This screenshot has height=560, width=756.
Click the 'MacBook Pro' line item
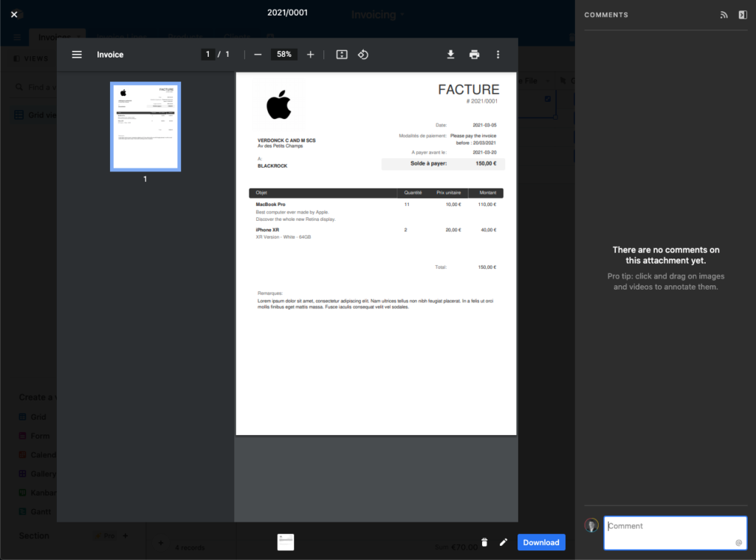[x=270, y=205]
